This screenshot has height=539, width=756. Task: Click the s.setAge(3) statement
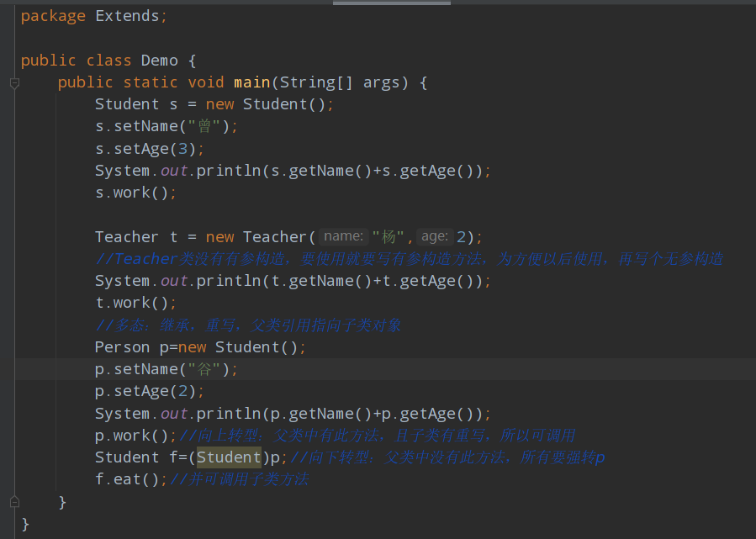(150, 149)
